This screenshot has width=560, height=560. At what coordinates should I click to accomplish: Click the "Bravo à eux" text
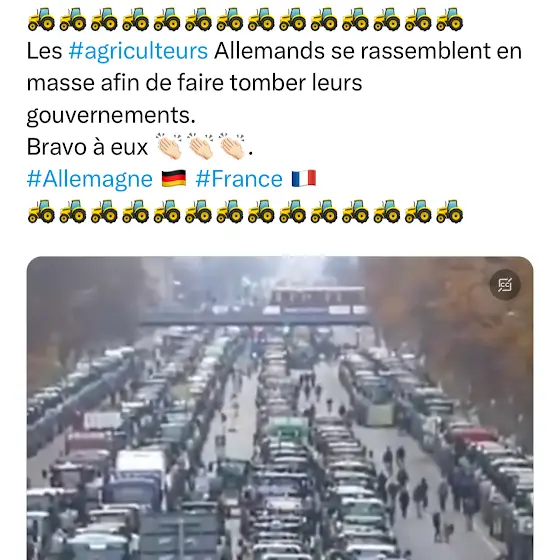(87, 147)
